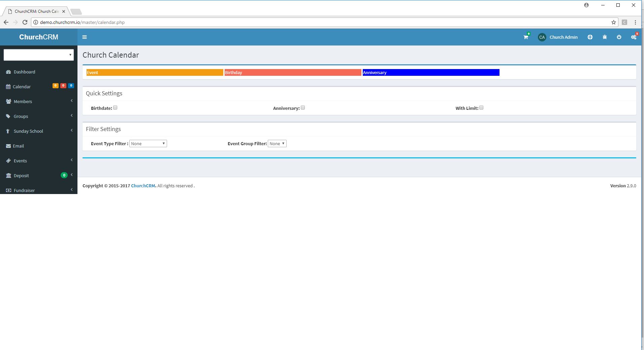Open the Event Type Filter dropdown
This screenshot has width=644, height=350.
point(148,144)
